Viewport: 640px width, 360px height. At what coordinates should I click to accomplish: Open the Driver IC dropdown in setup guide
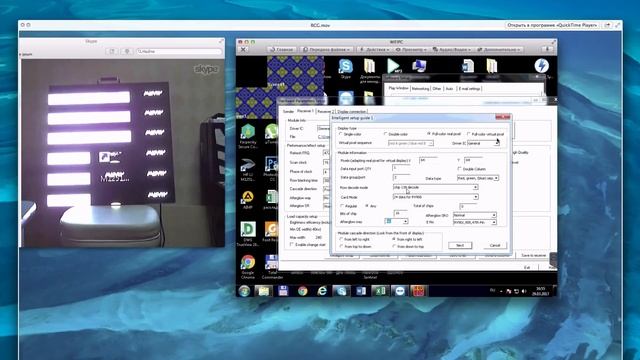(x=484, y=143)
